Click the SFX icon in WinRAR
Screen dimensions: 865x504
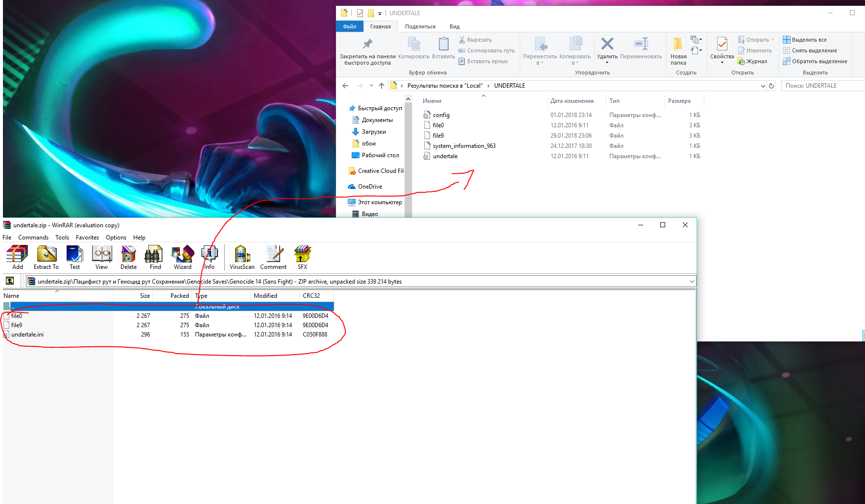tap(302, 257)
